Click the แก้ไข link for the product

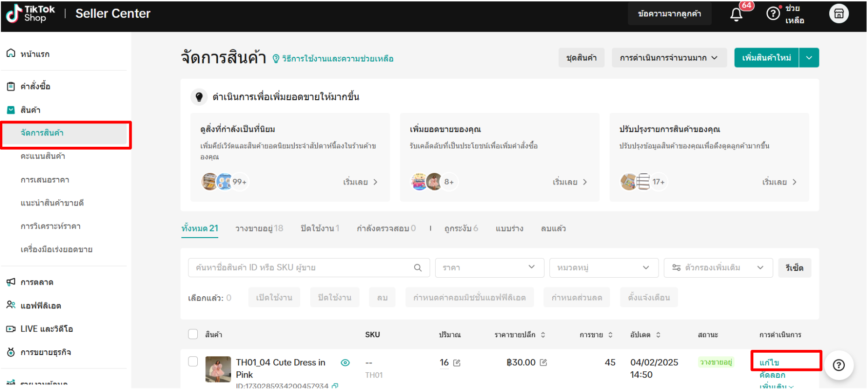point(769,362)
